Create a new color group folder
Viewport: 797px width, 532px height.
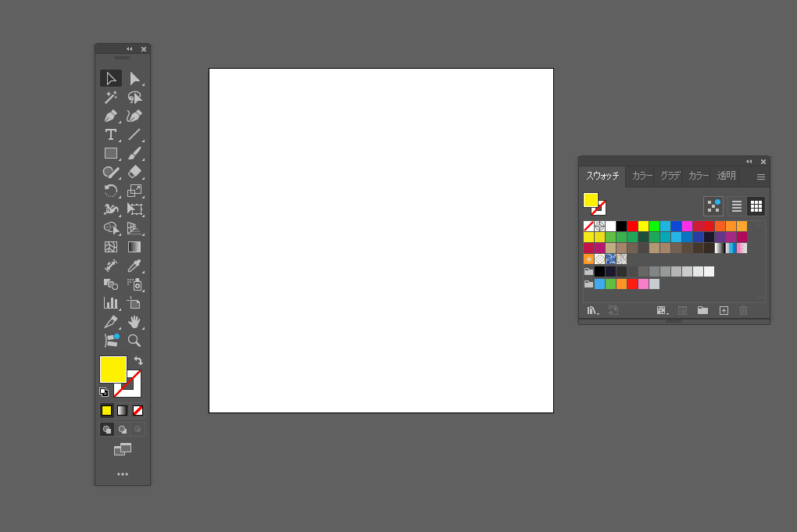pyautogui.click(x=702, y=310)
